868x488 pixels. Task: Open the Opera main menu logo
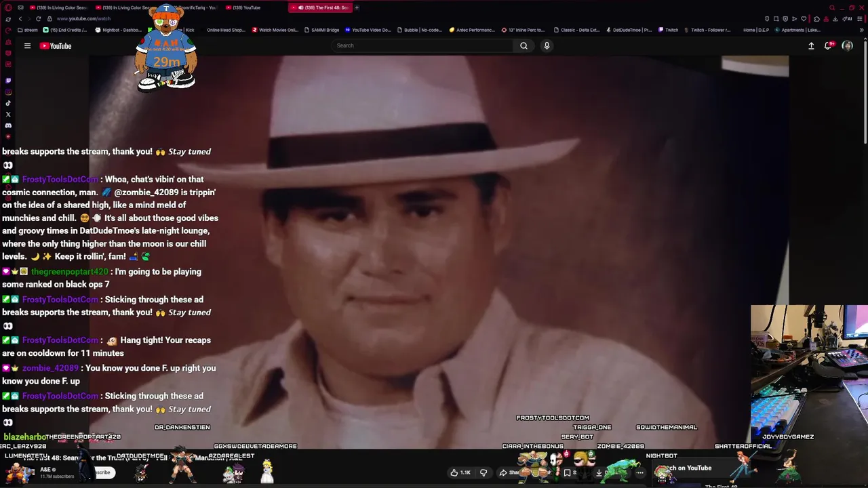point(8,7)
